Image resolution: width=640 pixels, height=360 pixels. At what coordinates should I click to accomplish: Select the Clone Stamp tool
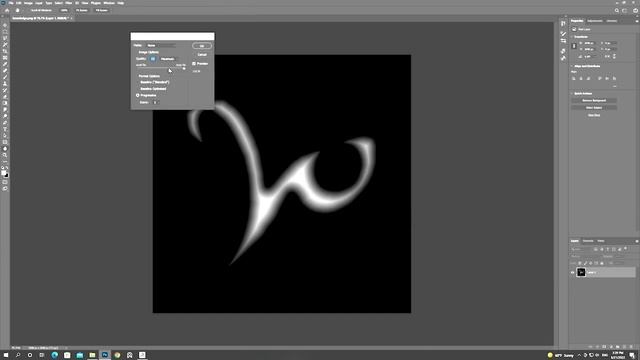click(5, 84)
